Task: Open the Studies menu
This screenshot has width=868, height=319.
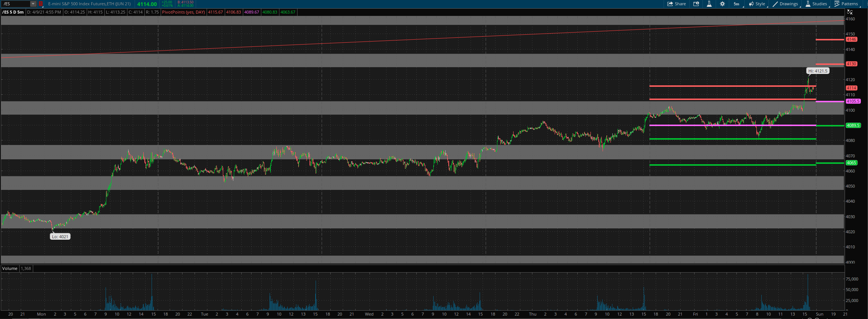Action: (x=817, y=4)
